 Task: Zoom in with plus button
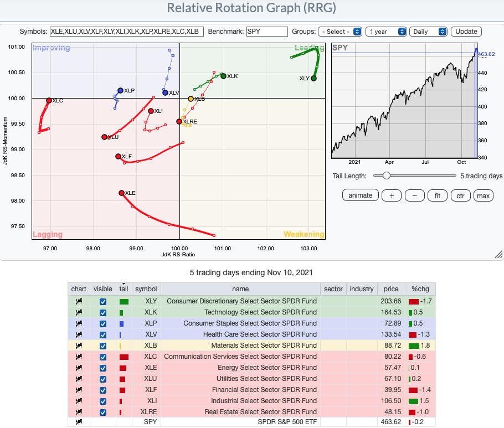coord(392,195)
